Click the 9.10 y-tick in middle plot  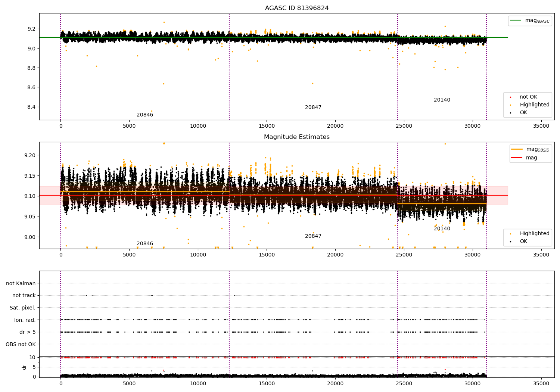[x=30, y=196]
